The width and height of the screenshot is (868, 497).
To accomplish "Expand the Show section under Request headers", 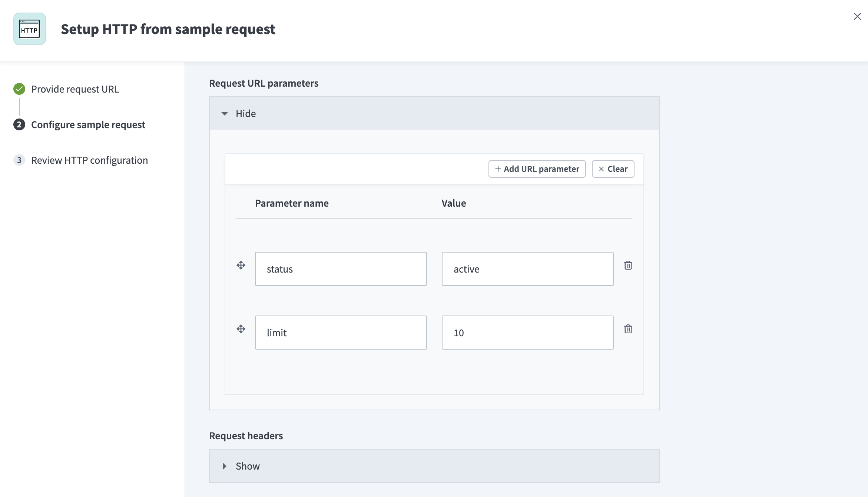I will coord(247,466).
